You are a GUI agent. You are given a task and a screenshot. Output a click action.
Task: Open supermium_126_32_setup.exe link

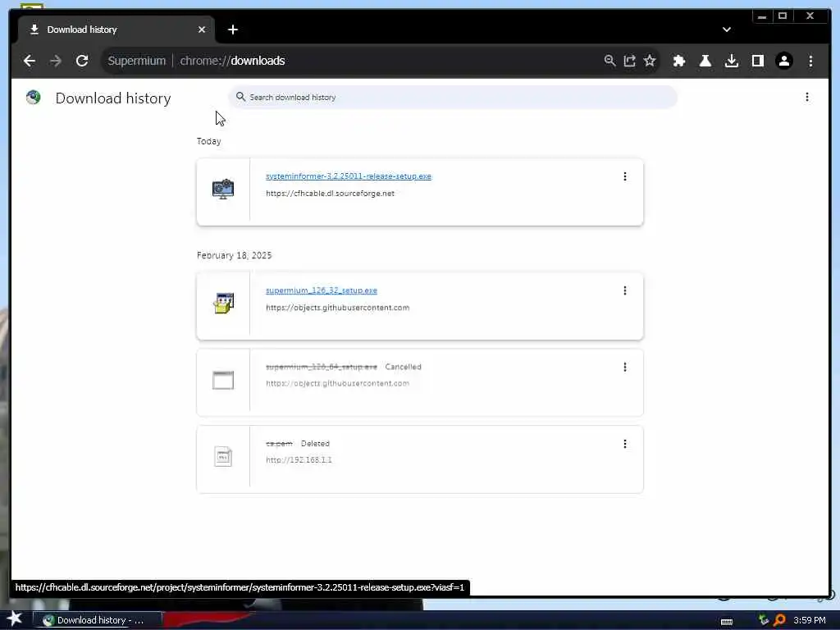click(322, 290)
